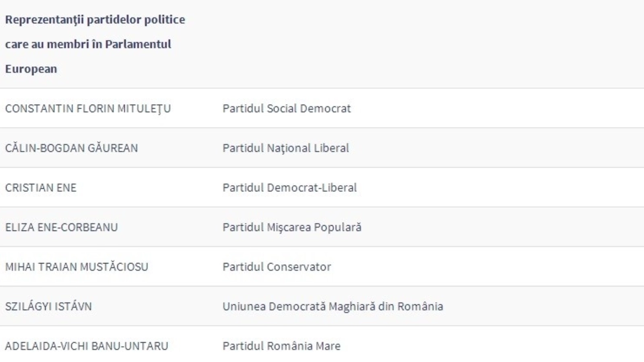Click Partidul Conservator cell
This screenshot has height=362, width=644.
[277, 267]
